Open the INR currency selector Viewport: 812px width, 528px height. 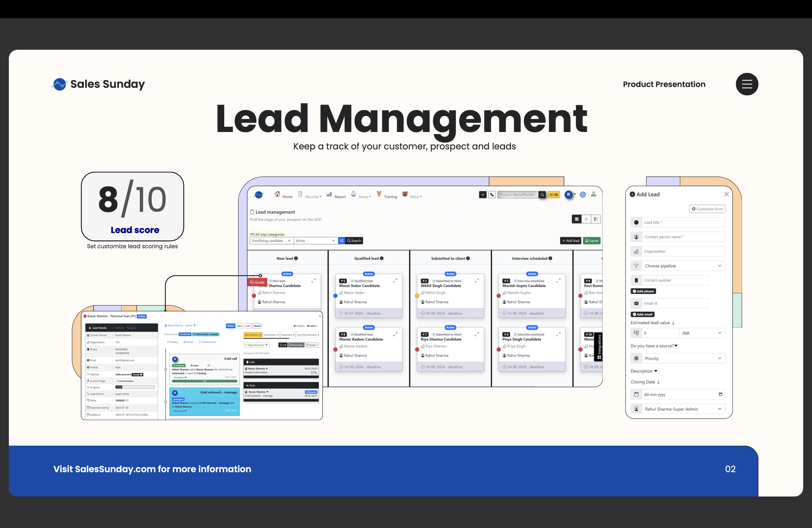click(x=702, y=333)
